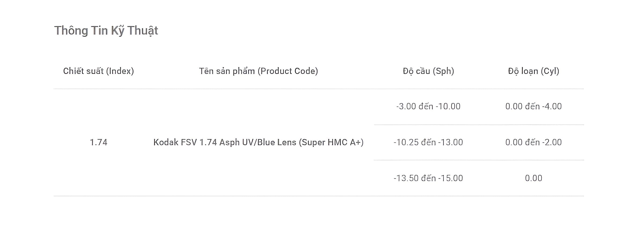Click the divider line under the table headers
The image size is (644, 237).
pos(319,89)
